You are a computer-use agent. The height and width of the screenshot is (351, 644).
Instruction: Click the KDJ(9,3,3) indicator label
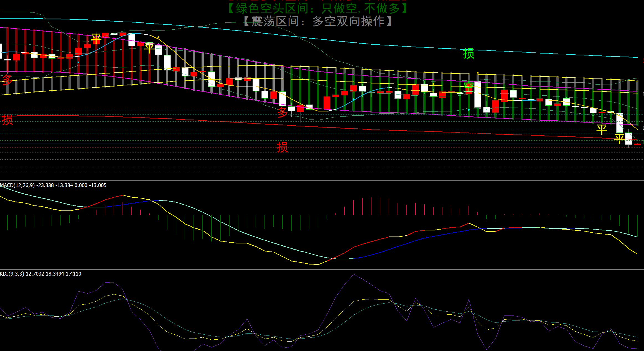pyautogui.click(x=12, y=274)
